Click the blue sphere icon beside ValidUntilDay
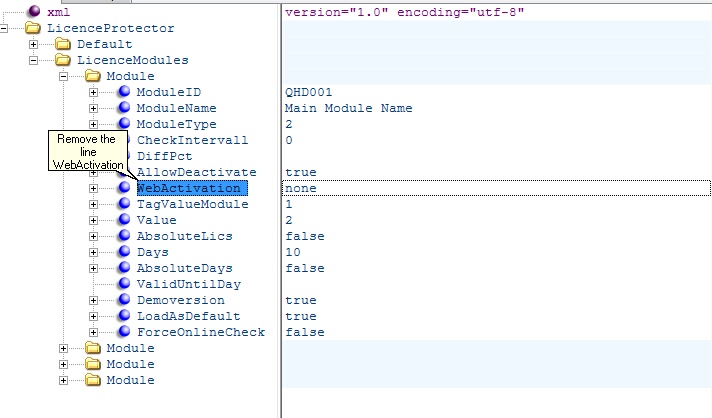The width and height of the screenshot is (712, 418). (x=124, y=283)
